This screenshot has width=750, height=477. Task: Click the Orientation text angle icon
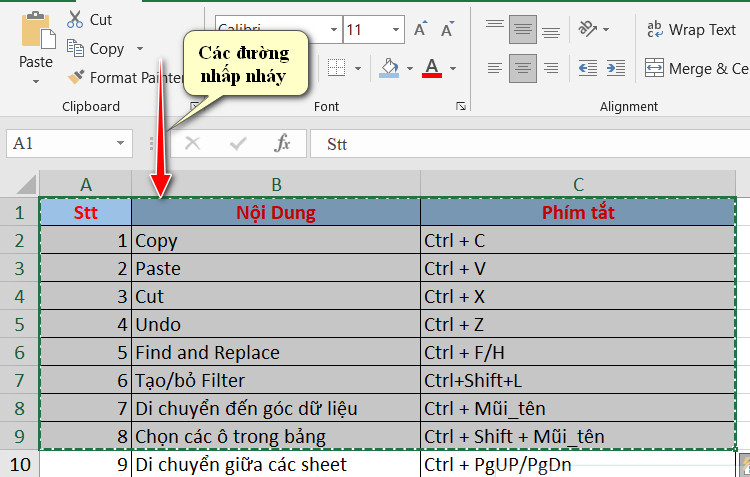pyautogui.click(x=587, y=29)
